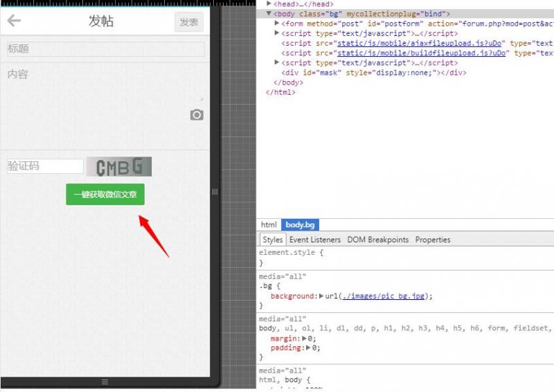Click the bottom resize handle of device frame
The width and height of the screenshot is (554, 392).
pyautogui.click(x=105, y=382)
